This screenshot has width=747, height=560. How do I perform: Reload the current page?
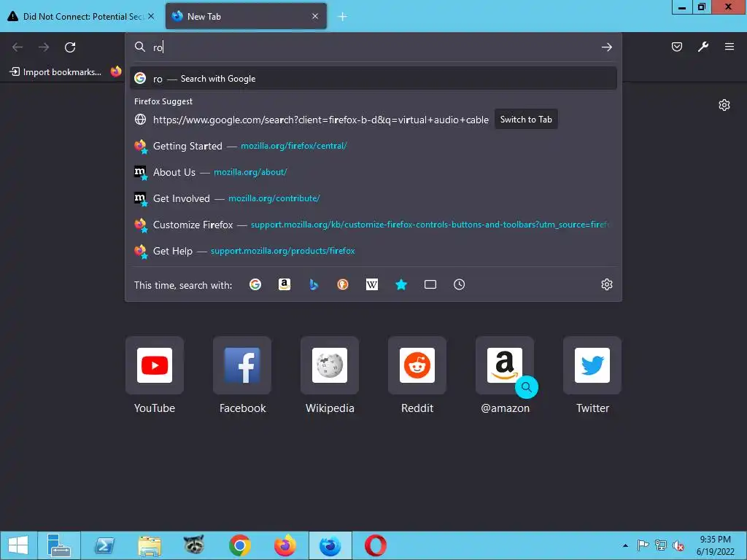(x=70, y=47)
